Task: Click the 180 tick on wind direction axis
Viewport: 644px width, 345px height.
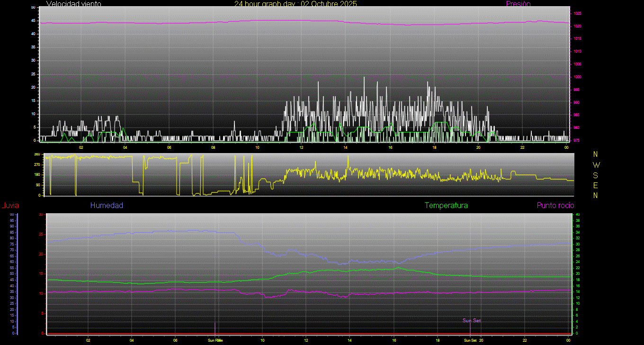Action: point(36,175)
